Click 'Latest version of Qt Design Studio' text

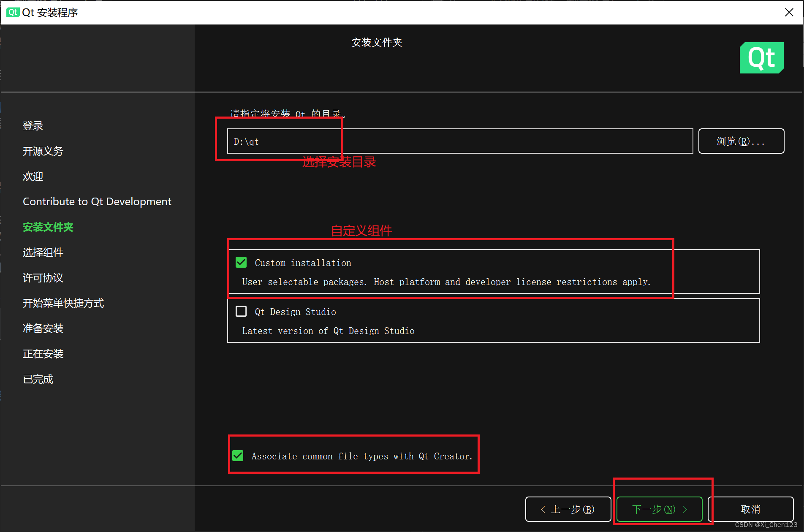328,331
